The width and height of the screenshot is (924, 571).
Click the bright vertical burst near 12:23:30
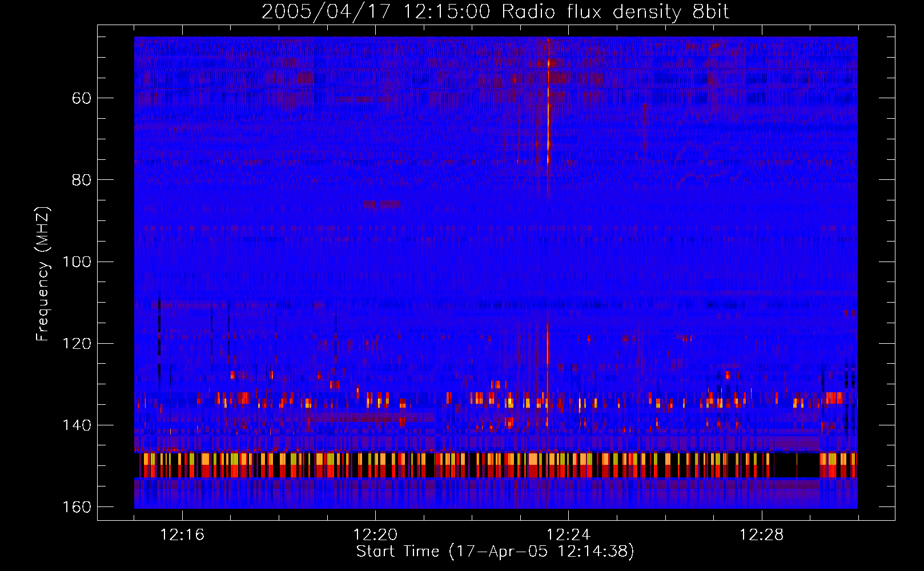[x=548, y=120]
